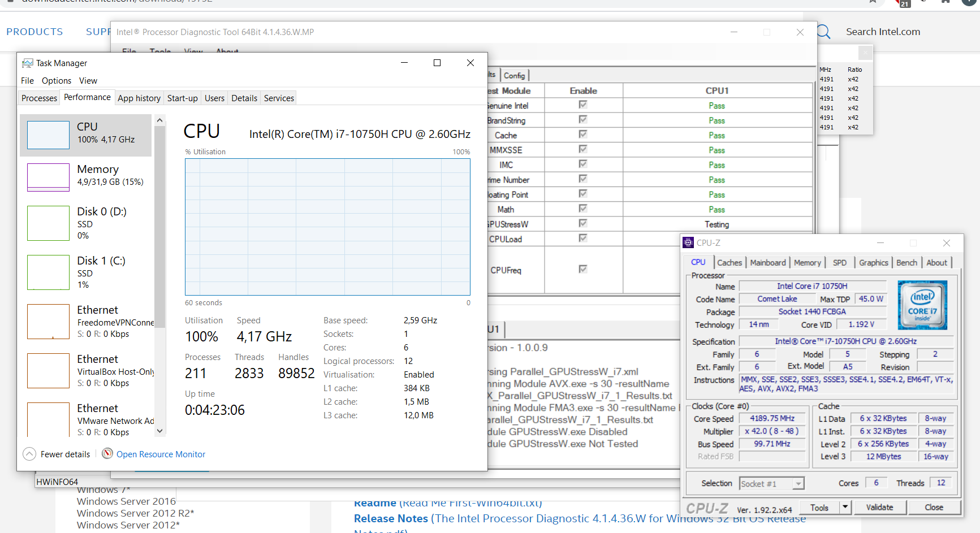The height and width of the screenshot is (533, 980).
Task: Uncheck the GPUStressW test checkbox
Action: pos(583,223)
